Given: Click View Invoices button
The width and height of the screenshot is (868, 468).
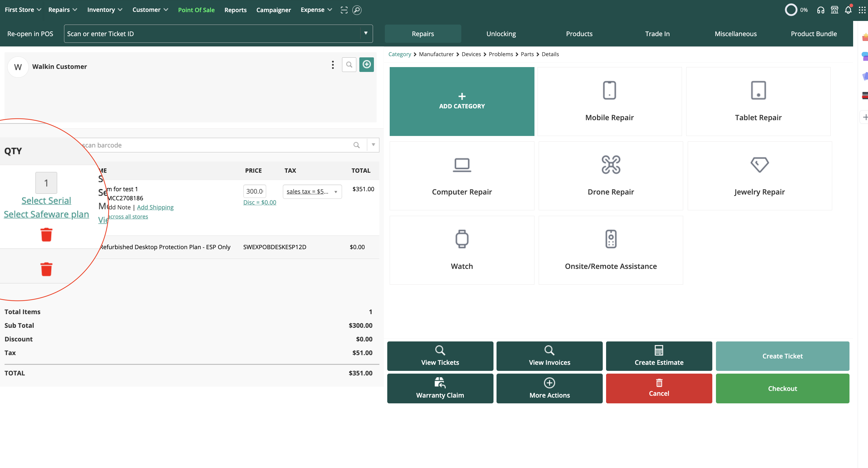Looking at the screenshot, I should click(x=549, y=356).
